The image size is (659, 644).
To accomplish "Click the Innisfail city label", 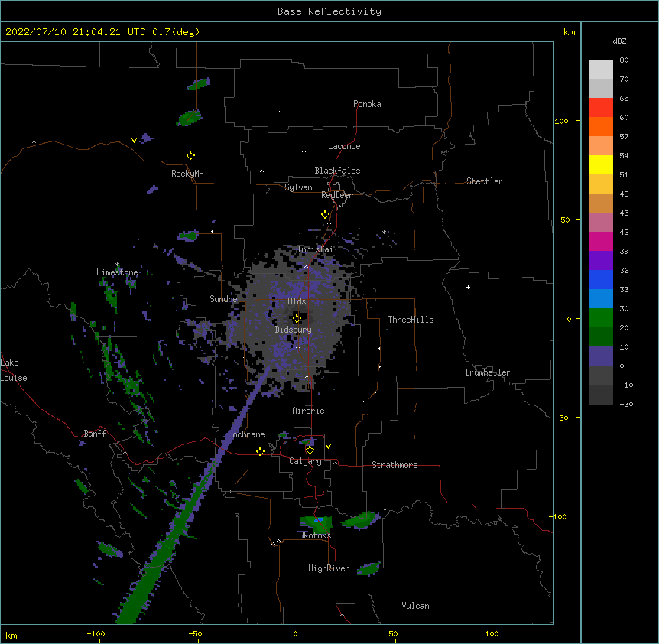I will coord(317,249).
